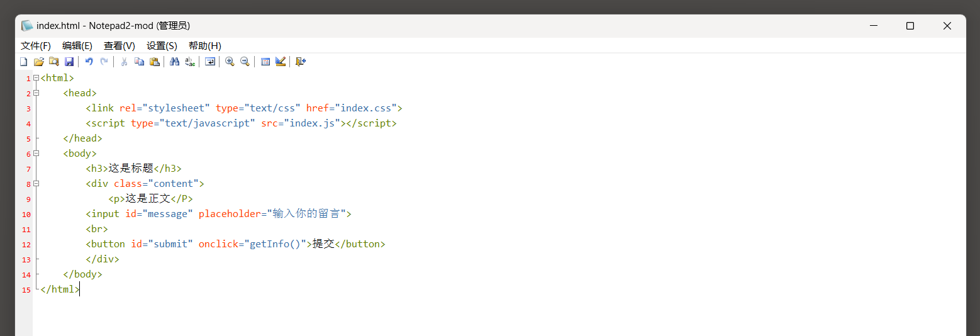
Task: Click line number 3 in the margin
Action: [28, 109]
